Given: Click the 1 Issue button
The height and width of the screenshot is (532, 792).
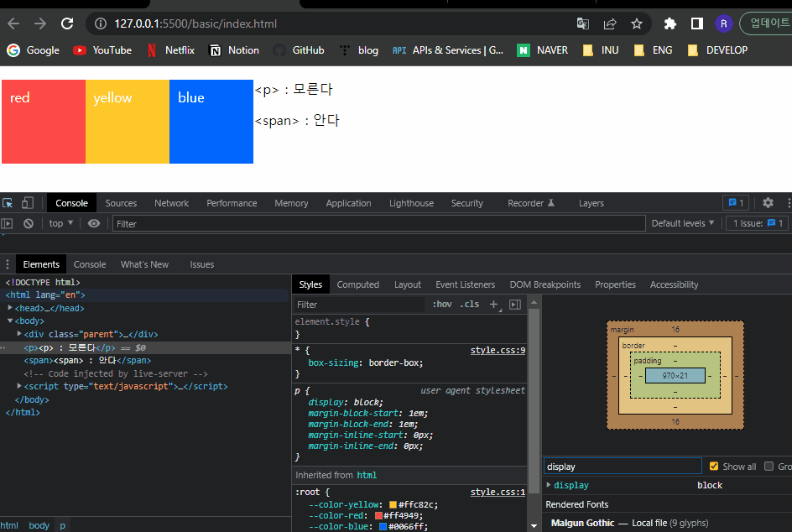Looking at the screenshot, I should [758, 223].
